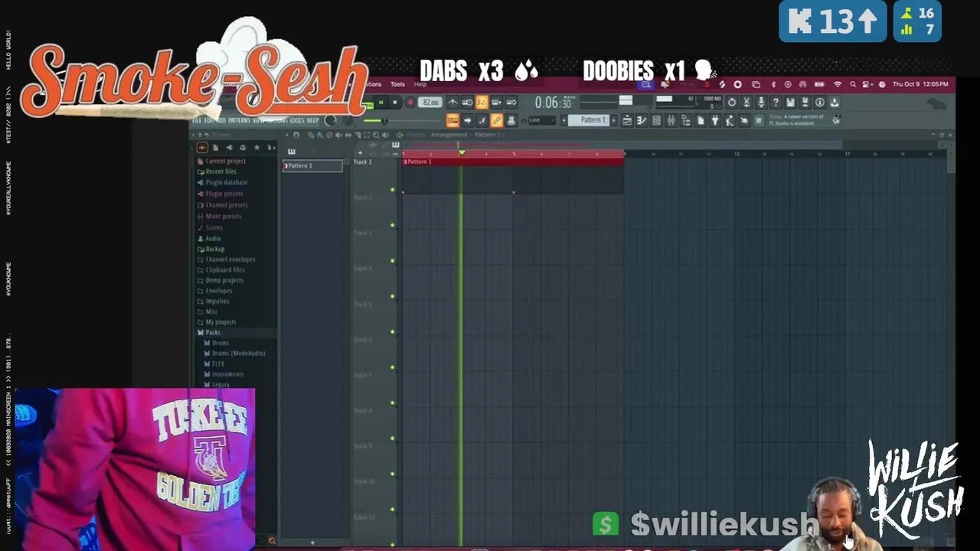Click the small arrow right of Pattern 1 selector
The image size is (980, 551).
click(614, 120)
